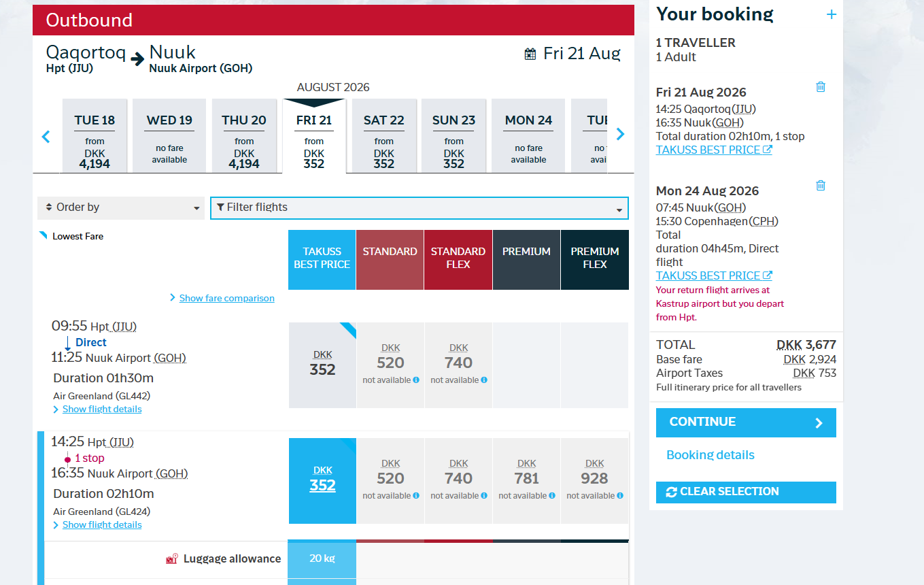The width and height of the screenshot is (924, 585).
Task: Remove the Mon 24 Aug flight via trash icon
Action: coord(821,186)
